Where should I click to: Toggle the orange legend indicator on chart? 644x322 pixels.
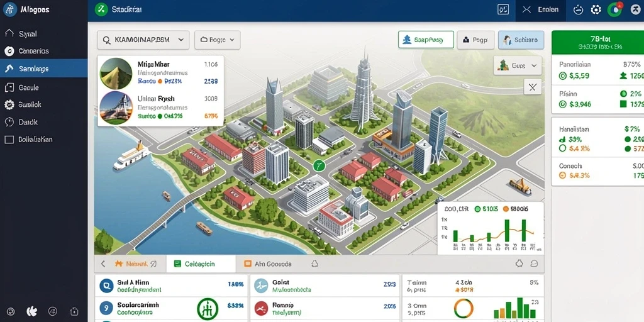(506, 209)
